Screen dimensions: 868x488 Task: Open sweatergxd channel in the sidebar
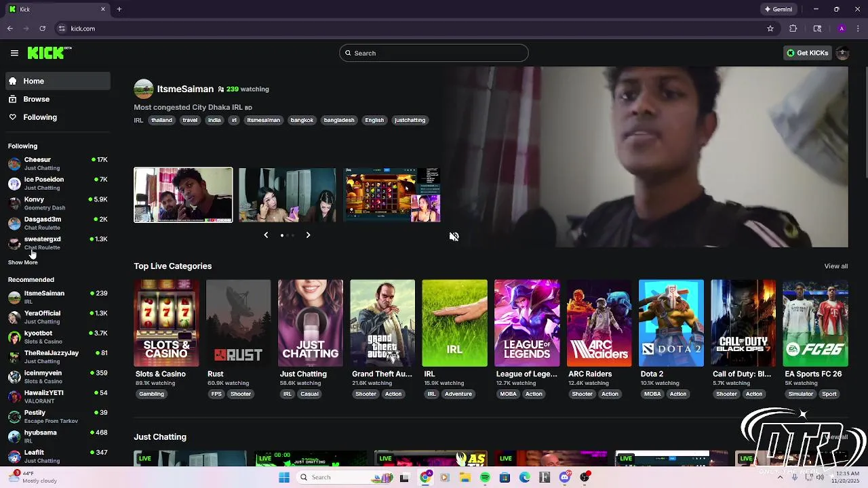pyautogui.click(x=58, y=243)
